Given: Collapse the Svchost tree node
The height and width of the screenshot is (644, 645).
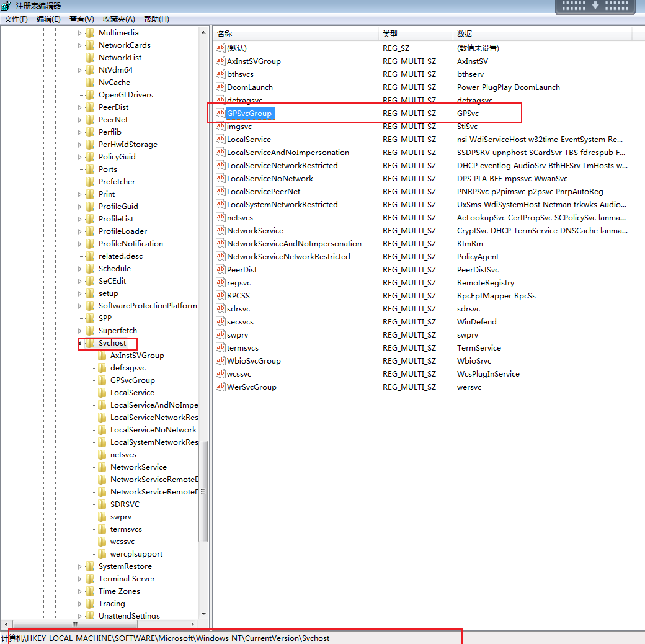Looking at the screenshot, I should coord(79,343).
